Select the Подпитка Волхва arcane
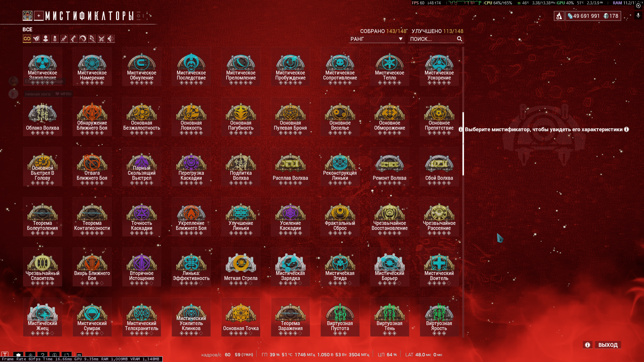The width and height of the screenshot is (644, 362). pyautogui.click(x=241, y=167)
